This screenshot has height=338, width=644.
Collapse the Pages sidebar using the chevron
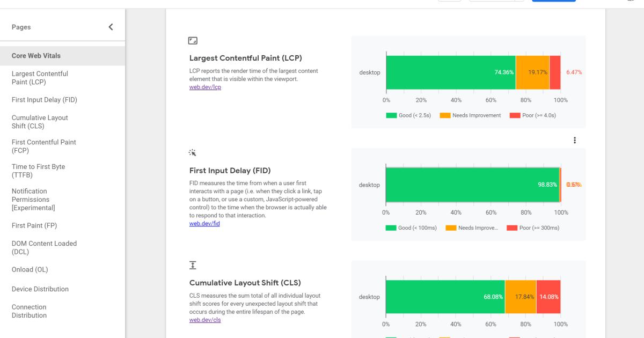pyautogui.click(x=111, y=26)
